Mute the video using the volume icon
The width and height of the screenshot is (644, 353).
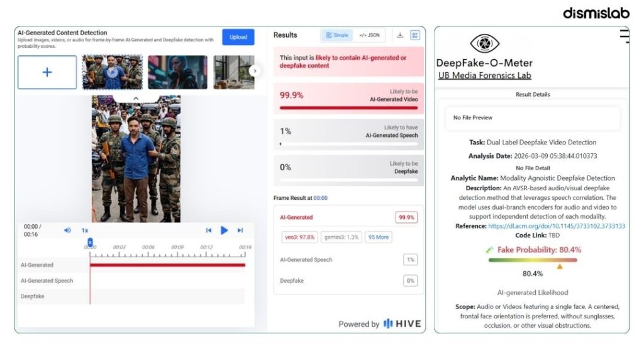pyautogui.click(x=67, y=231)
